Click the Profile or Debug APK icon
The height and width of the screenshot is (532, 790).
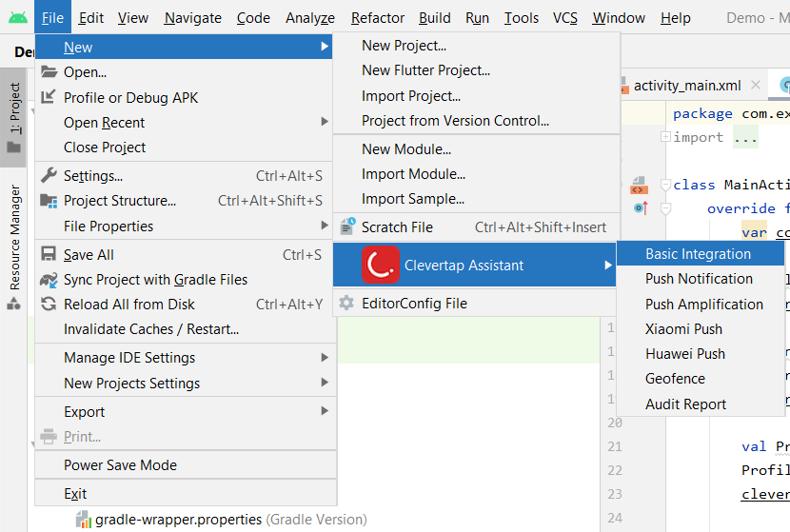point(49,96)
